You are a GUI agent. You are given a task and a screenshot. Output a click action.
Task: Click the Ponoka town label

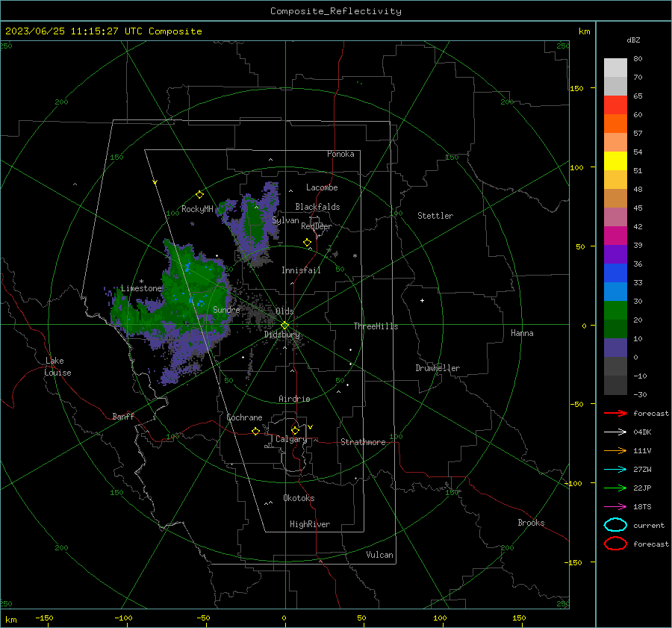coord(340,154)
